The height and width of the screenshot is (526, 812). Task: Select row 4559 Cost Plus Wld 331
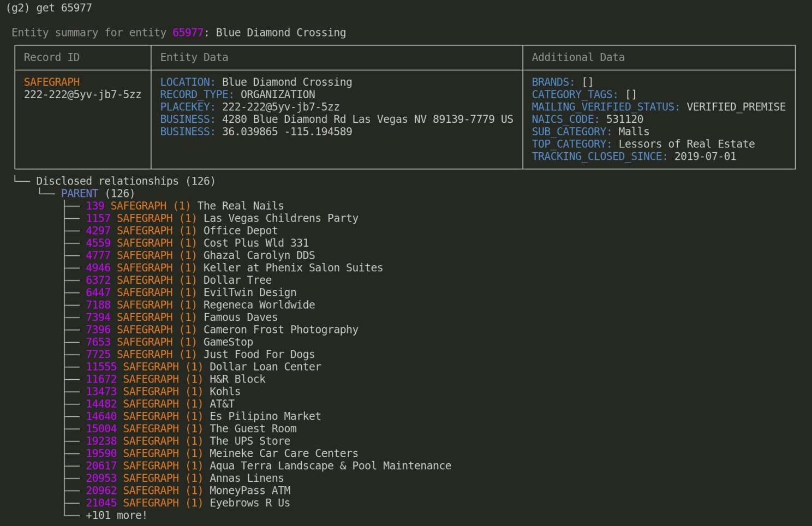197,243
